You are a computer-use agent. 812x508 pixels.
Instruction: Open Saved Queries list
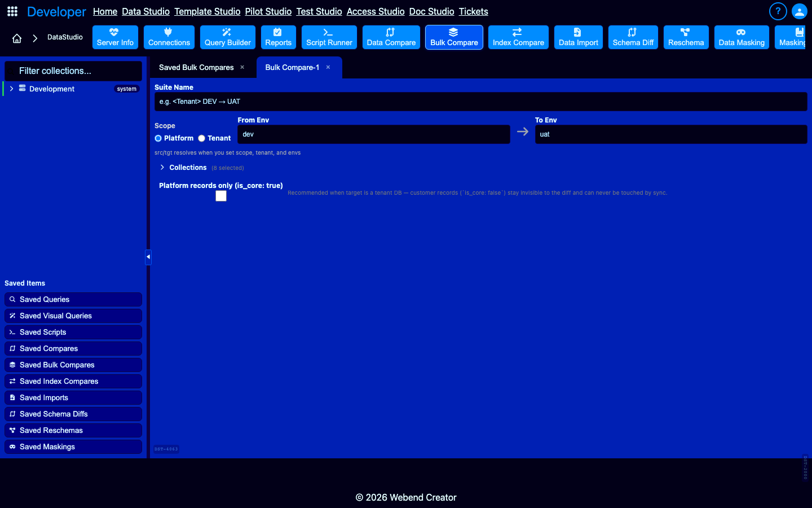click(73, 299)
